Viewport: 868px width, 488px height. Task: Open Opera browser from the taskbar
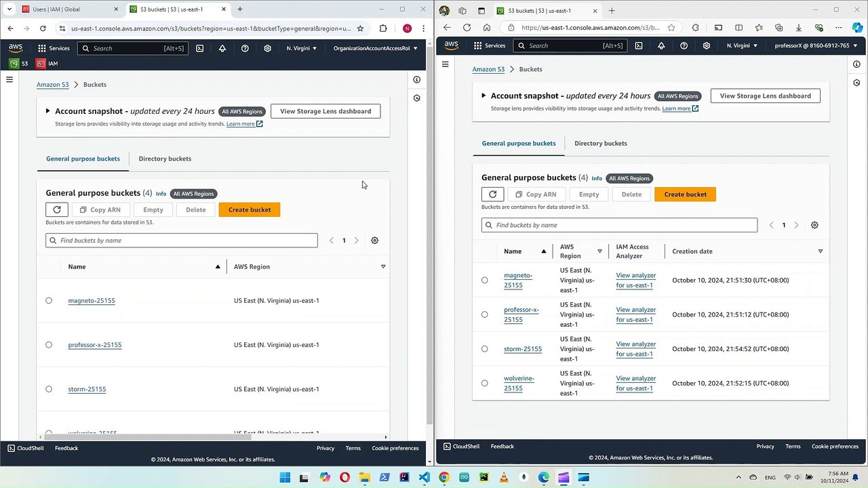[344, 478]
